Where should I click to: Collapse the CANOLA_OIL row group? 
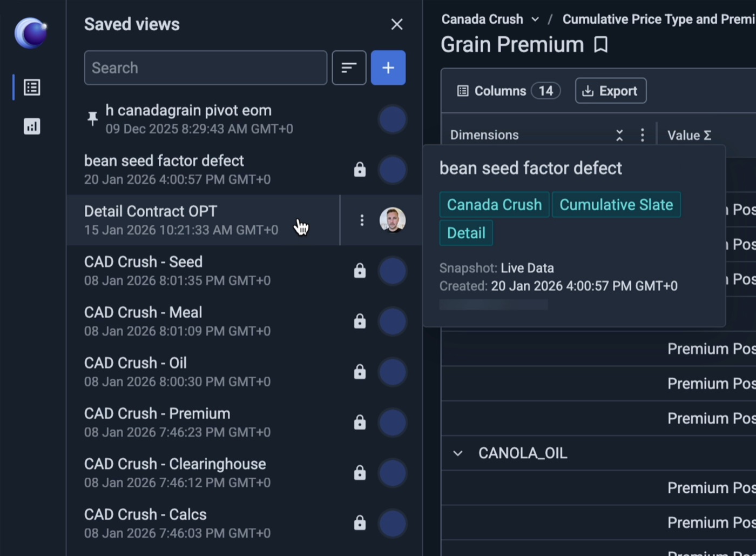click(x=458, y=453)
